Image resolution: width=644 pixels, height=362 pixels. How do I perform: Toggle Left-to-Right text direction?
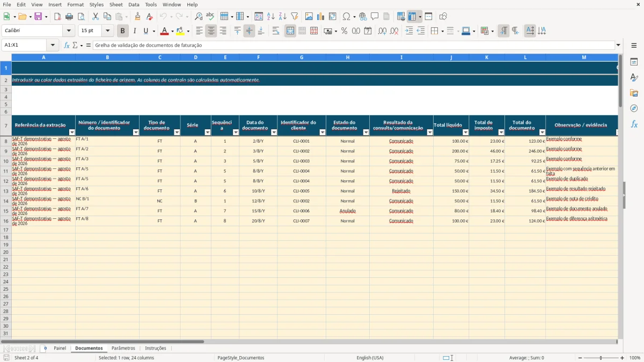coord(503,31)
